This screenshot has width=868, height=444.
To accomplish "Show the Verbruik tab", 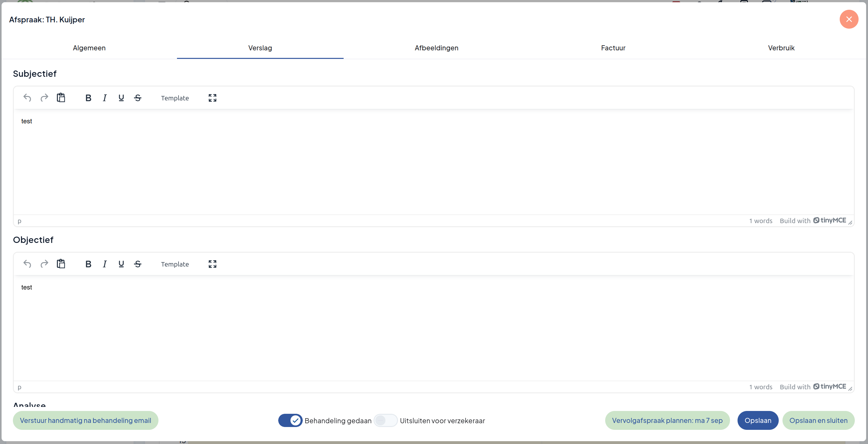I will [781, 48].
